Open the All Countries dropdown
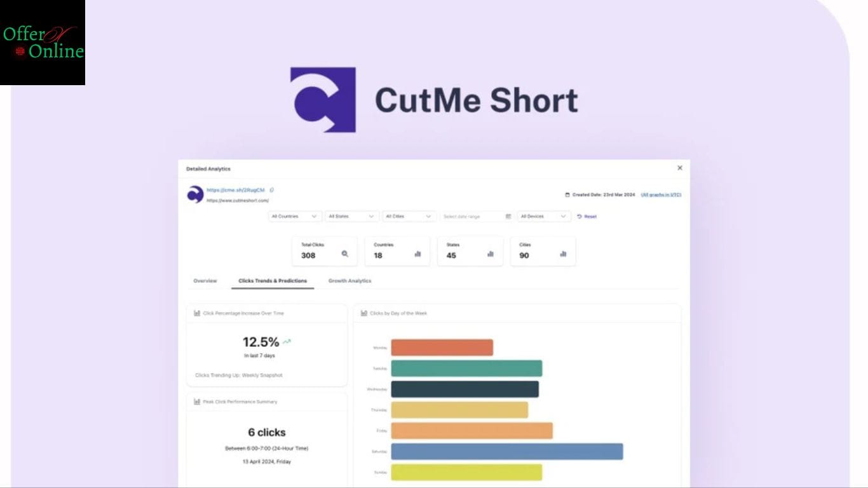The height and width of the screenshot is (488, 868). [x=294, y=216]
